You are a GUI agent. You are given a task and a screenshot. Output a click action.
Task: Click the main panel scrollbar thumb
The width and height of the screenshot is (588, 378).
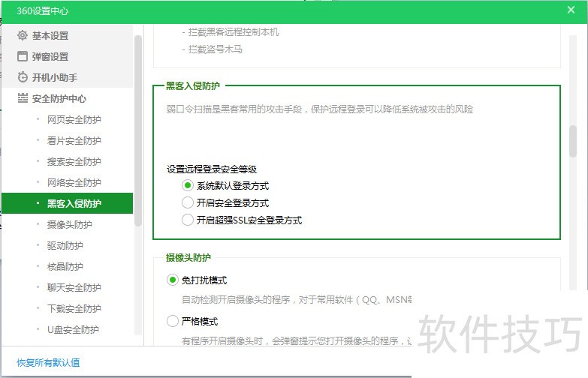(x=573, y=141)
